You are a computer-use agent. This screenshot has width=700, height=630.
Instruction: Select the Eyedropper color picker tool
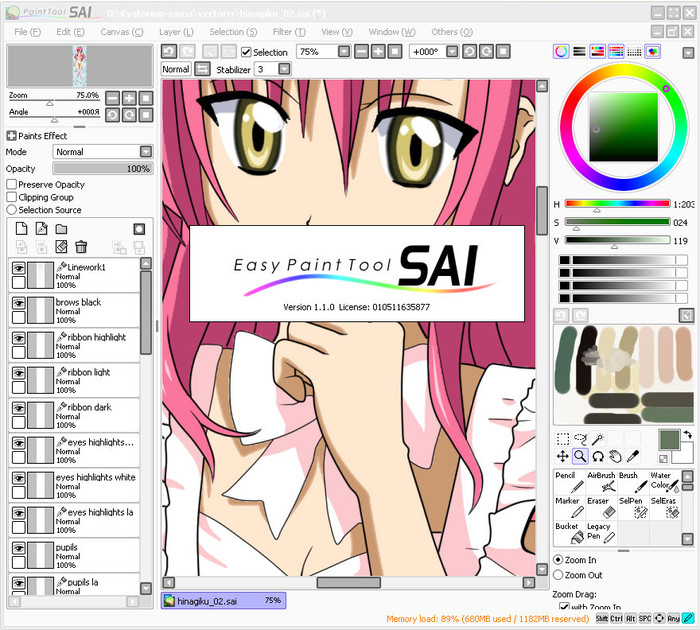(x=633, y=456)
